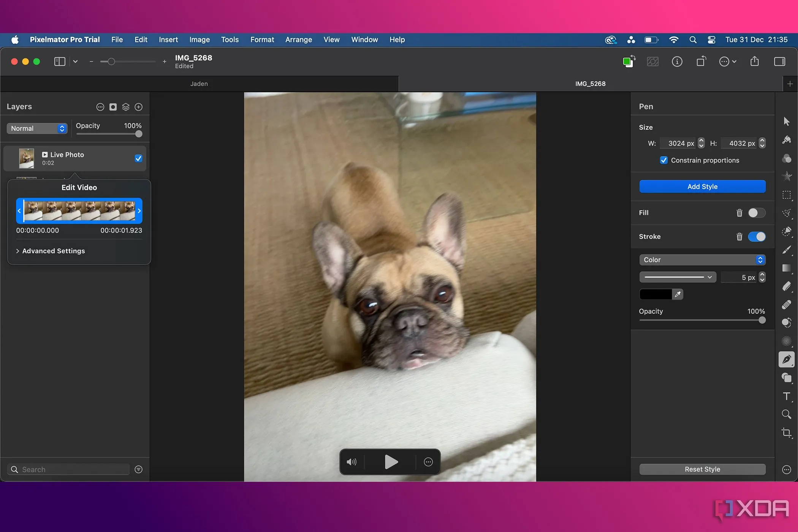Select the Rectangular Selection tool
Screen dimensions: 798x532
point(787,195)
